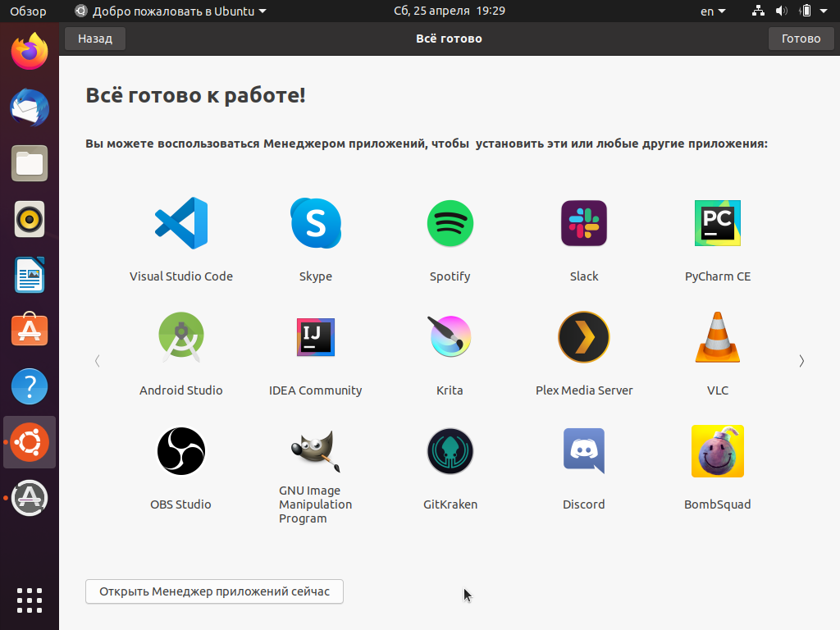
Task: Open Ubuntu Software from the dock
Action: click(x=30, y=329)
